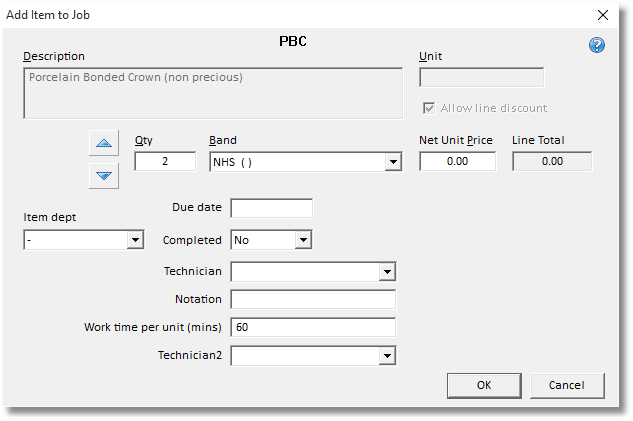This screenshot has width=633, height=421.
Task: Expand the Technician dropdown list
Action: [x=387, y=271]
